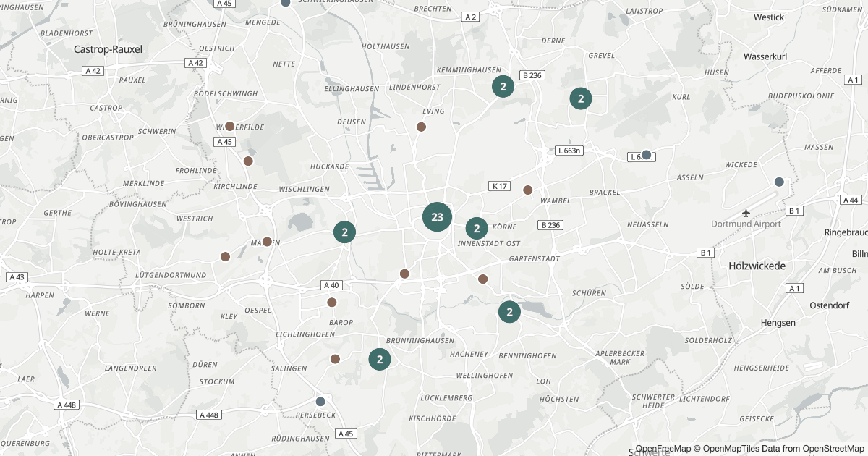The height and width of the screenshot is (456, 868).
Task: Select the brown marker just above Barop
Action: (332, 303)
